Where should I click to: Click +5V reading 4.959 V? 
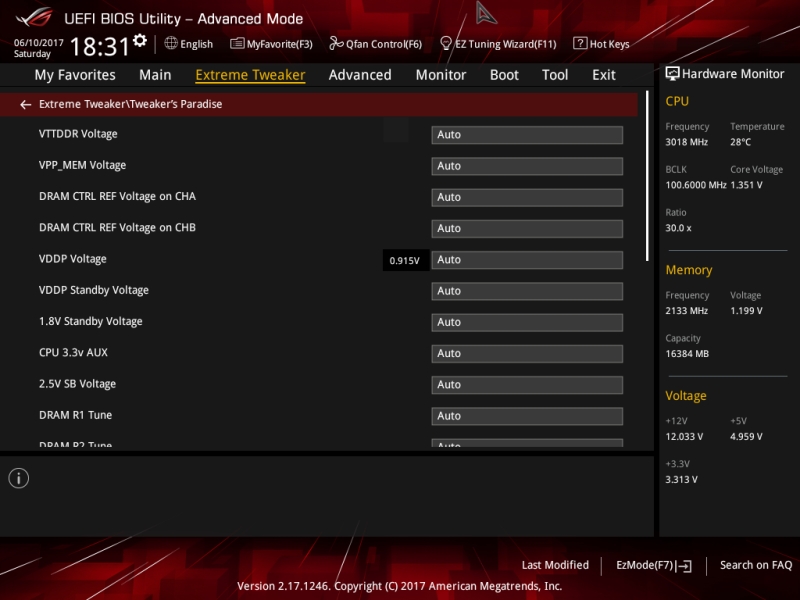(746, 437)
